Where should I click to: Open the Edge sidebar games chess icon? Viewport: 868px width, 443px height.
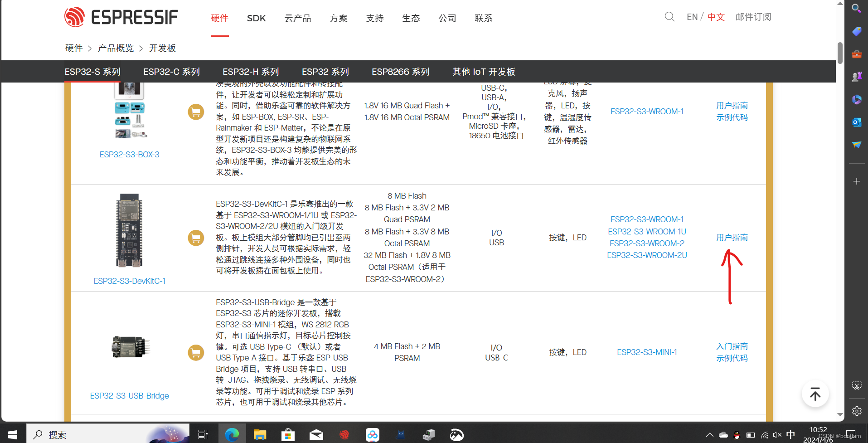(x=856, y=77)
